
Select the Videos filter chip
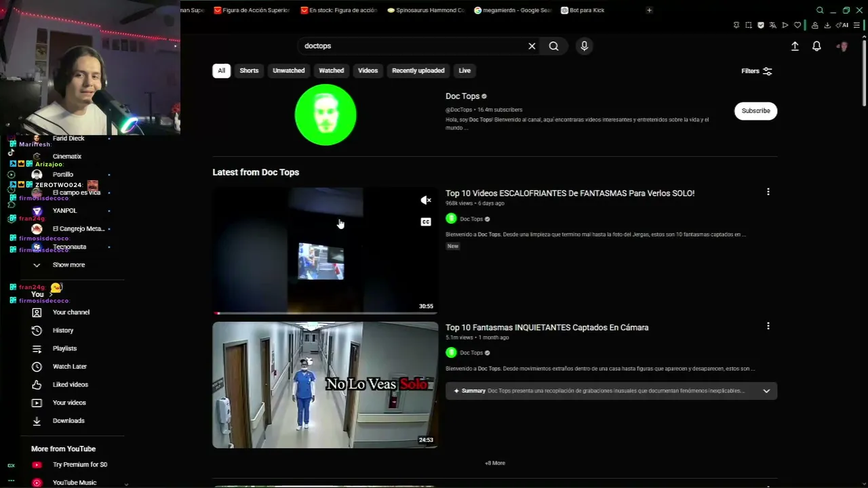(x=368, y=70)
